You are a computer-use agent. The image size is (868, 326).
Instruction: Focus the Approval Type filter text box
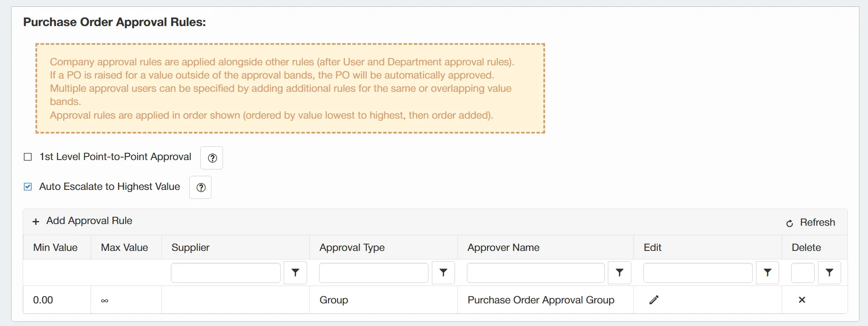click(x=374, y=273)
